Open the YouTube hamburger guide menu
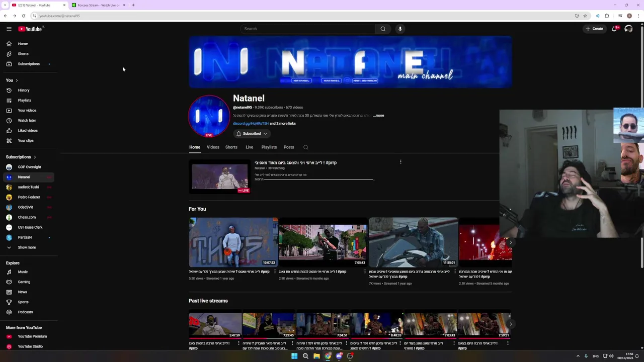Viewport: 644px width, 362px height. click(9, 29)
